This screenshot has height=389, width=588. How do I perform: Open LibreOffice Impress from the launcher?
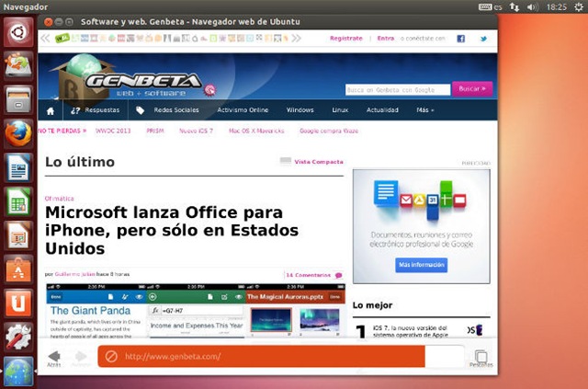pos(18,235)
